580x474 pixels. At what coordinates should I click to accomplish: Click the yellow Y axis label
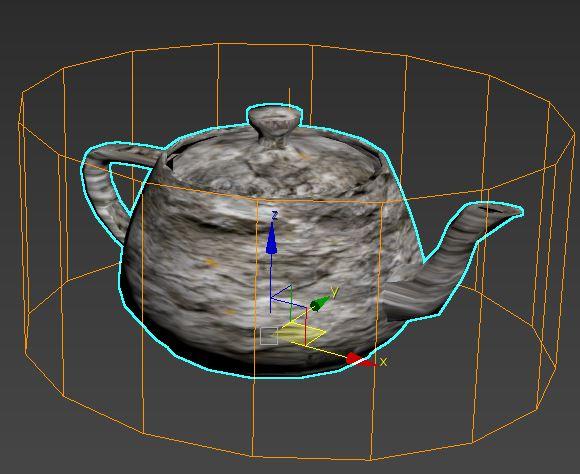335,293
